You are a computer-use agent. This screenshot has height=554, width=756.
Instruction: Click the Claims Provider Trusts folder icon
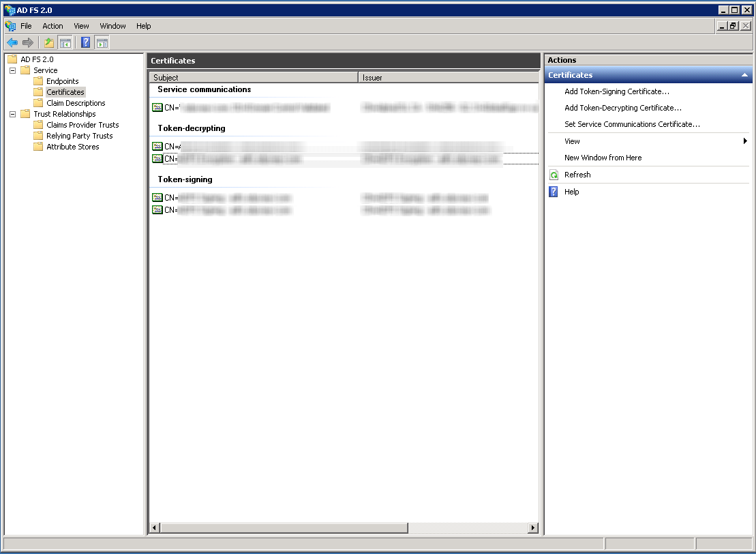click(38, 124)
